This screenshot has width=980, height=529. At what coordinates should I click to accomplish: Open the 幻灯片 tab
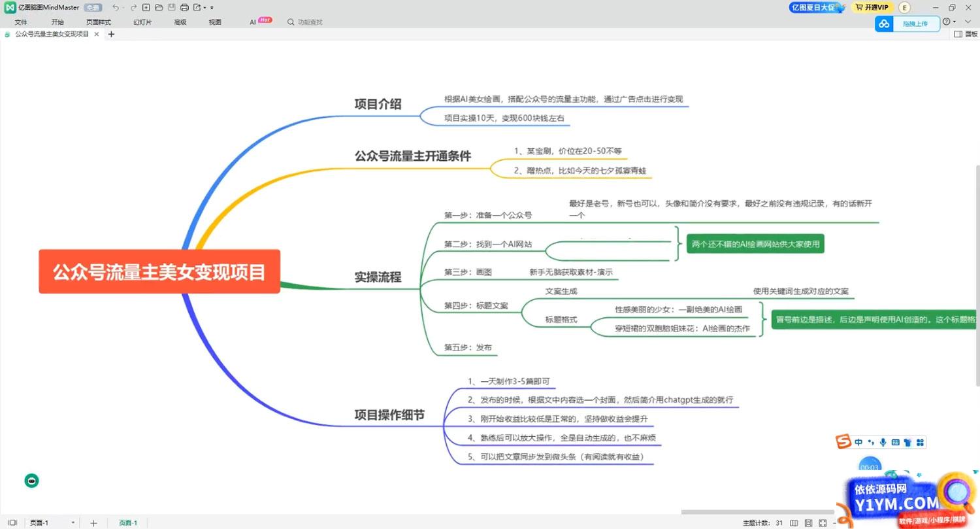[x=142, y=22]
